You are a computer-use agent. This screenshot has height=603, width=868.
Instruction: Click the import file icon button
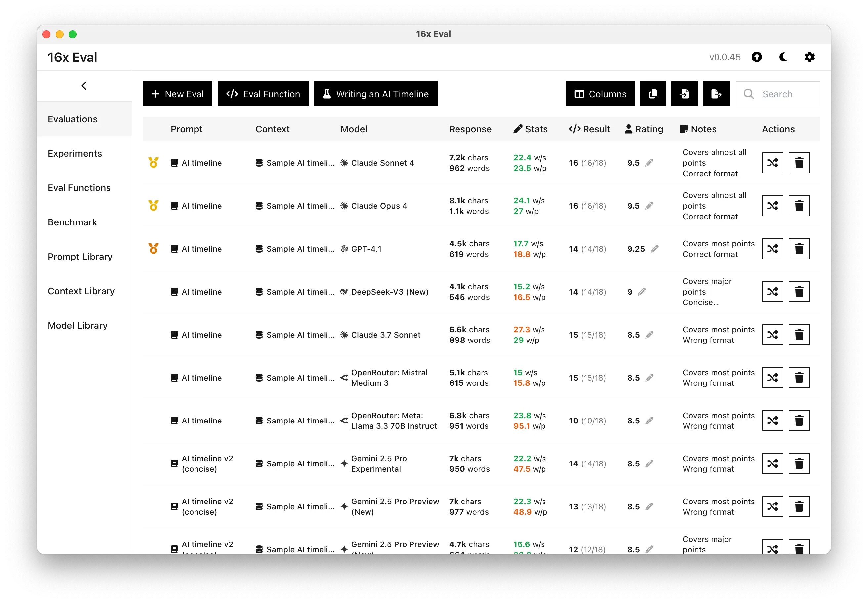click(684, 94)
